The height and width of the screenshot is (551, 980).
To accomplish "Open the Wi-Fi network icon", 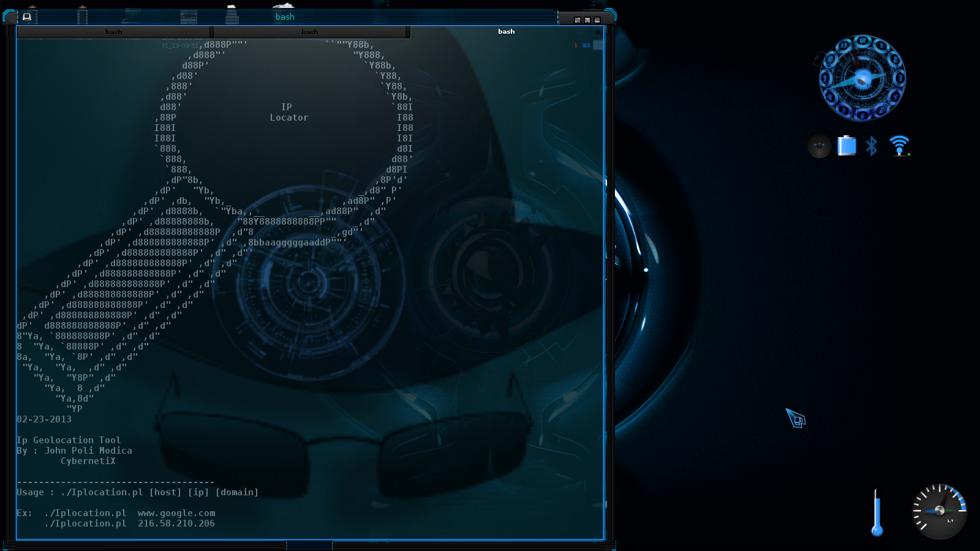I will click(899, 146).
